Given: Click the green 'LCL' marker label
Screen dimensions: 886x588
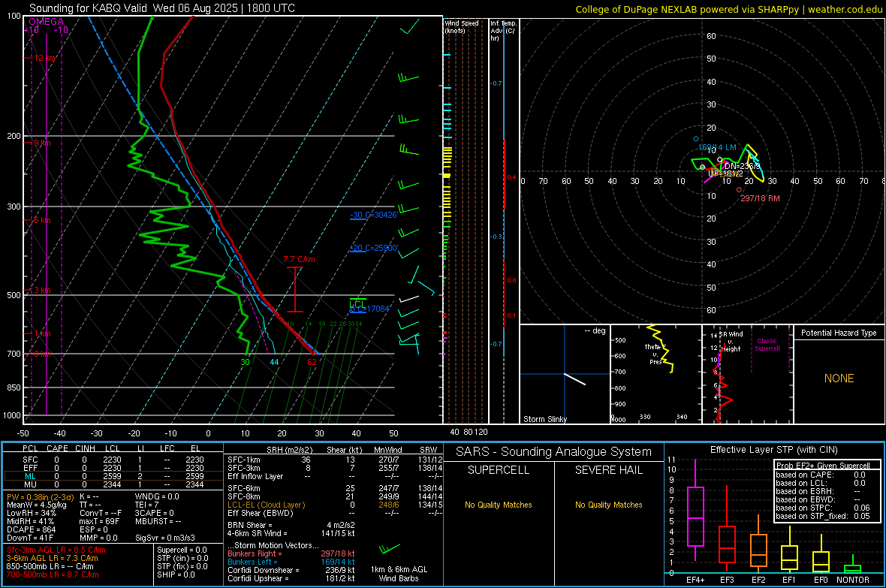Looking at the screenshot, I should [x=357, y=304].
